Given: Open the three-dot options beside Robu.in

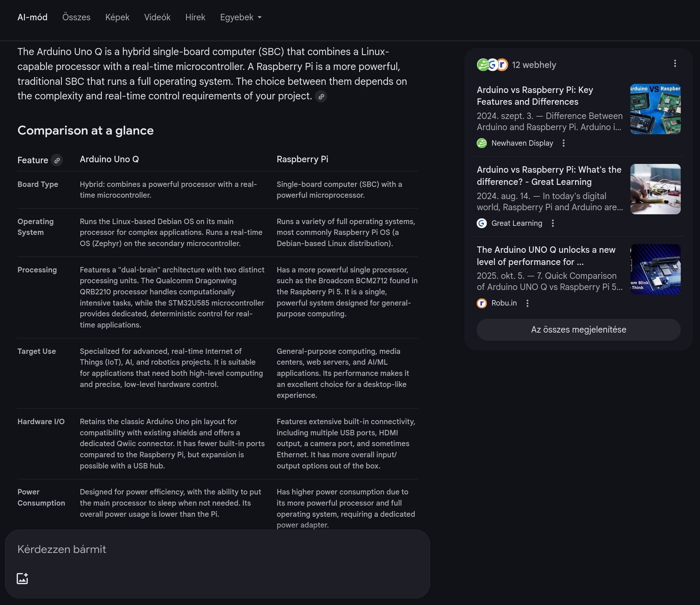Looking at the screenshot, I should click(x=527, y=303).
